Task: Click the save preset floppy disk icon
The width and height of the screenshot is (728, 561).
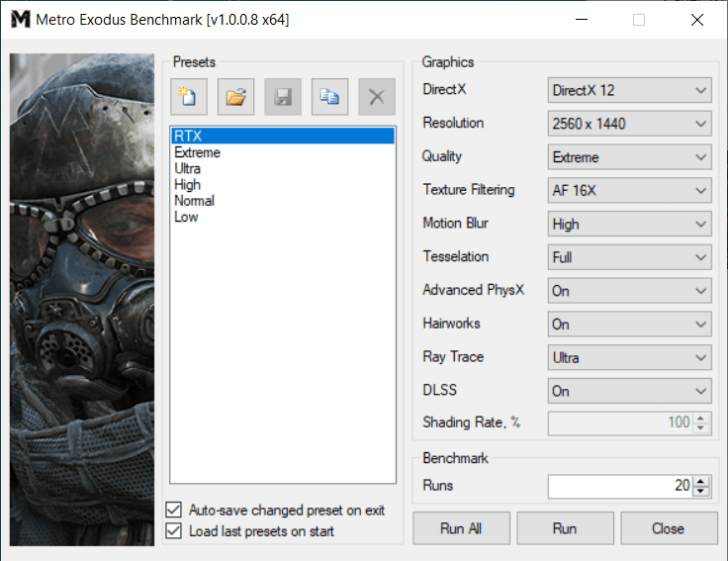Action: pos(283,97)
